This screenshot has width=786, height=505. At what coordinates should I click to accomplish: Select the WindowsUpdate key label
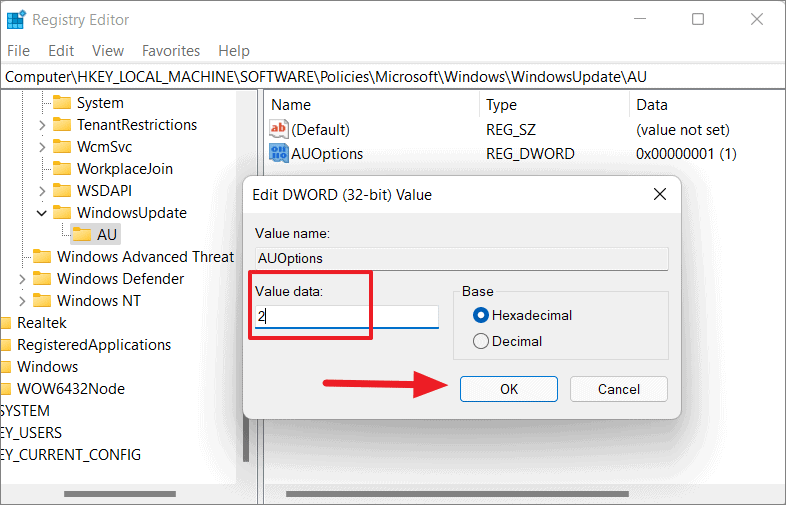click(x=132, y=213)
